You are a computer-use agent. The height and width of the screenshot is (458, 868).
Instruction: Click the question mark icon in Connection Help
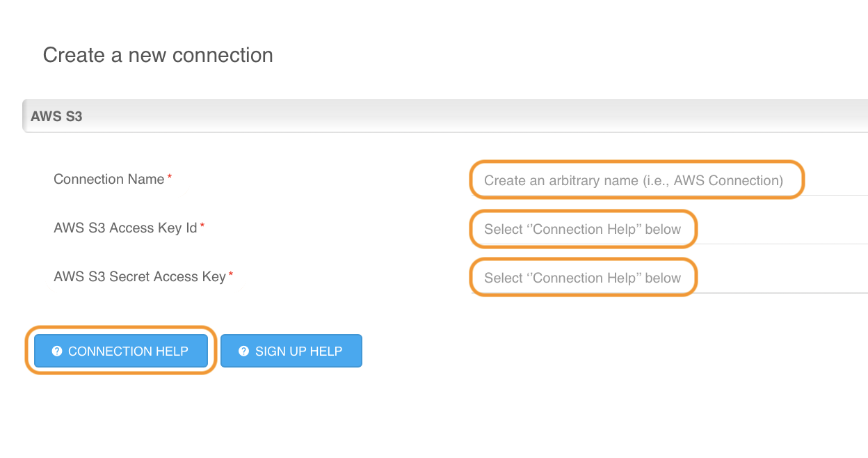tap(57, 352)
